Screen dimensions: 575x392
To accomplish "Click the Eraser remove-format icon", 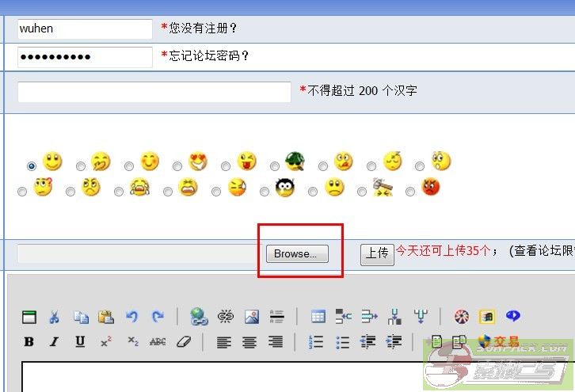I will (183, 342).
